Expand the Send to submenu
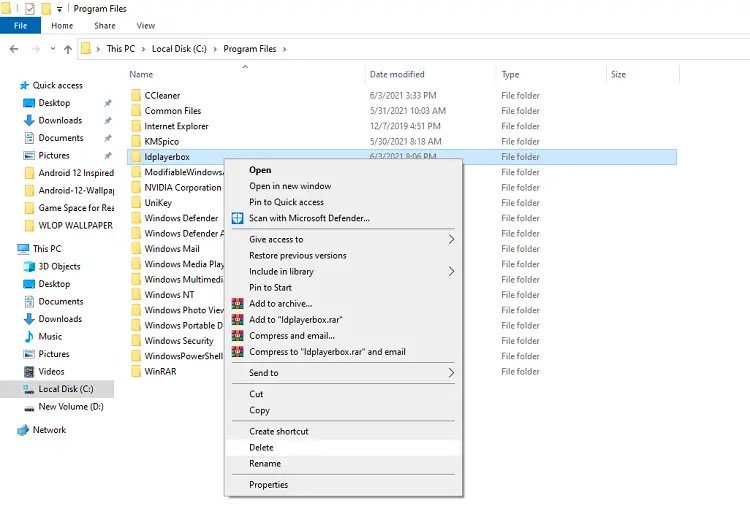Image resolution: width=750 pixels, height=514 pixels. pos(451,373)
